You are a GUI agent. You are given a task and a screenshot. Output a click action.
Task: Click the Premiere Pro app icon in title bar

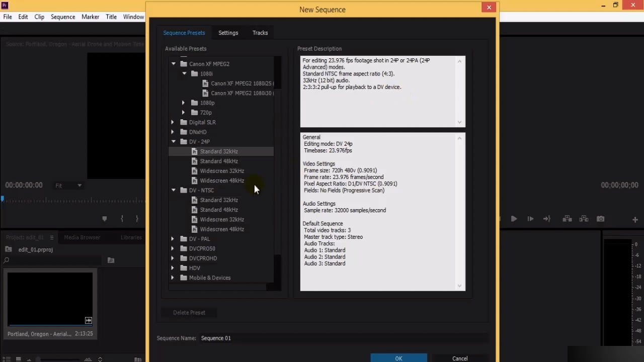(5, 5)
